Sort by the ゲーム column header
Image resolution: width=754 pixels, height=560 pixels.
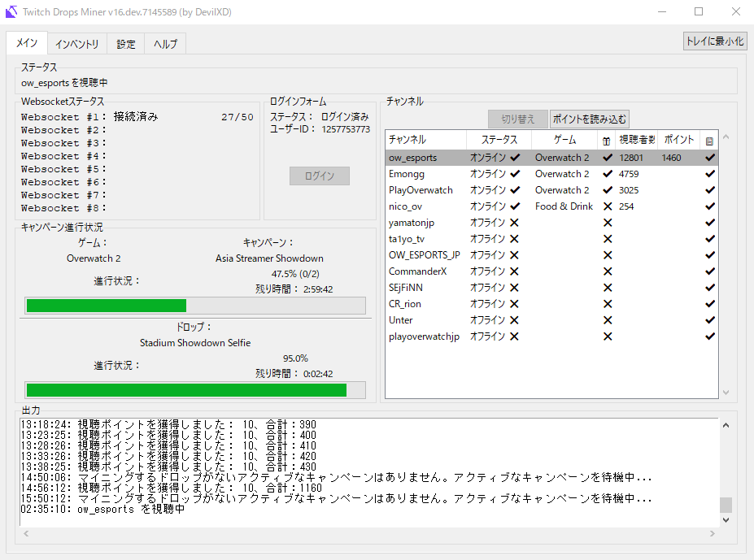[x=564, y=140]
